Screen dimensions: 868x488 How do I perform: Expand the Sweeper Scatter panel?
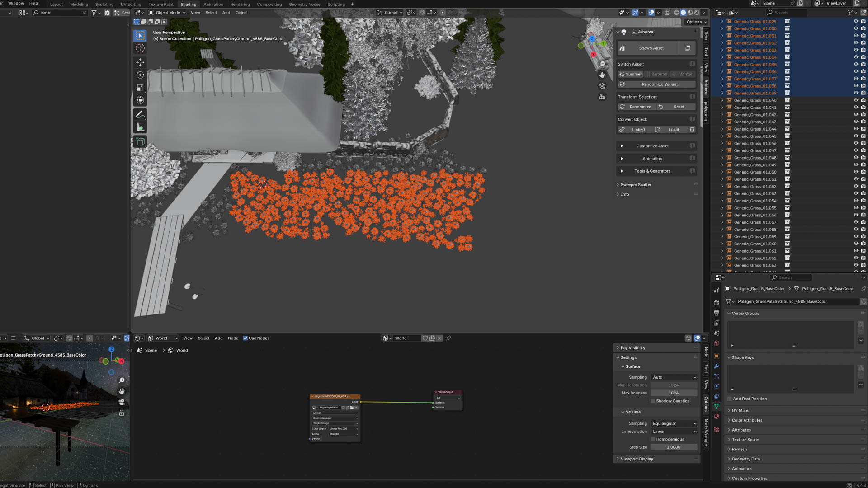coord(636,184)
